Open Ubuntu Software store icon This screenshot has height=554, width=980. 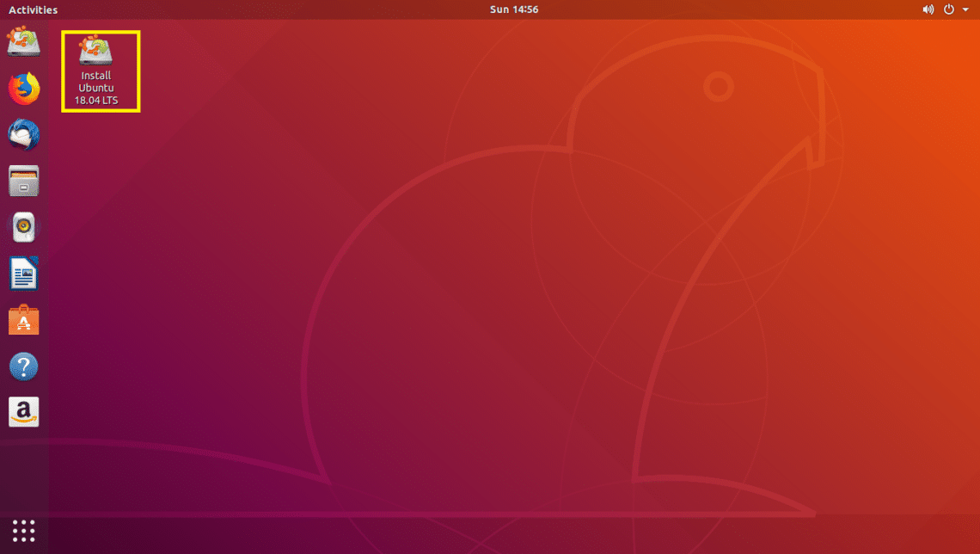pyautogui.click(x=24, y=321)
